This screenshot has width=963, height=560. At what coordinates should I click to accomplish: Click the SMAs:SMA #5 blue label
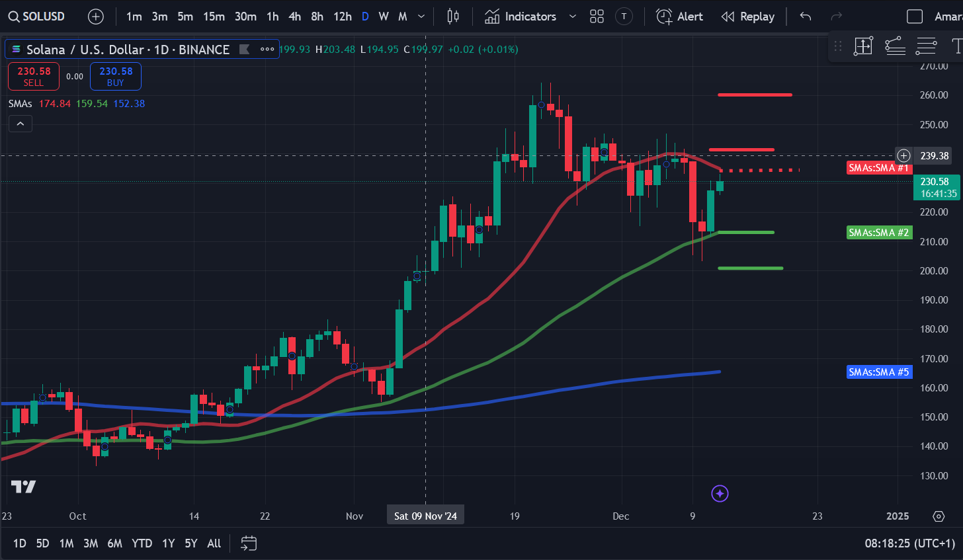coord(879,372)
